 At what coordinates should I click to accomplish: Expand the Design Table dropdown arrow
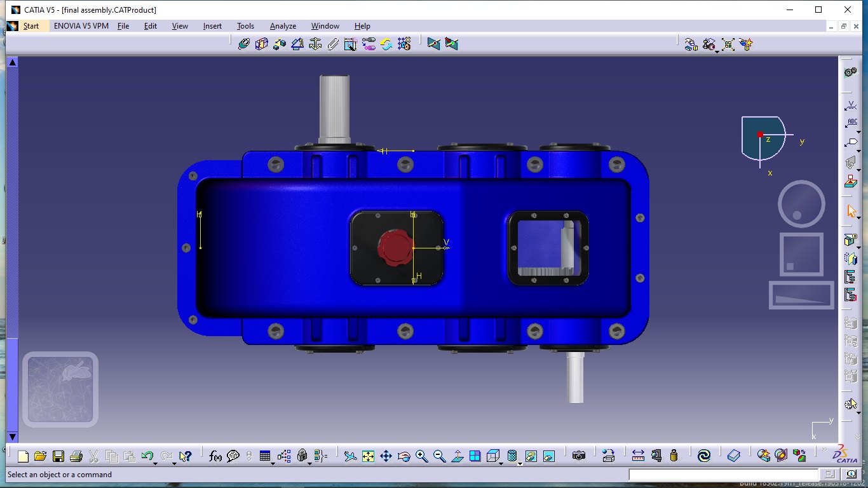pyautogui.click(x=273, y=463)
